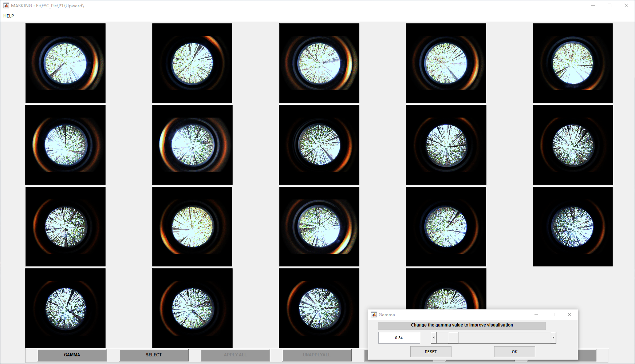
Task: Click the SELECT button
Action: point(154,355)
